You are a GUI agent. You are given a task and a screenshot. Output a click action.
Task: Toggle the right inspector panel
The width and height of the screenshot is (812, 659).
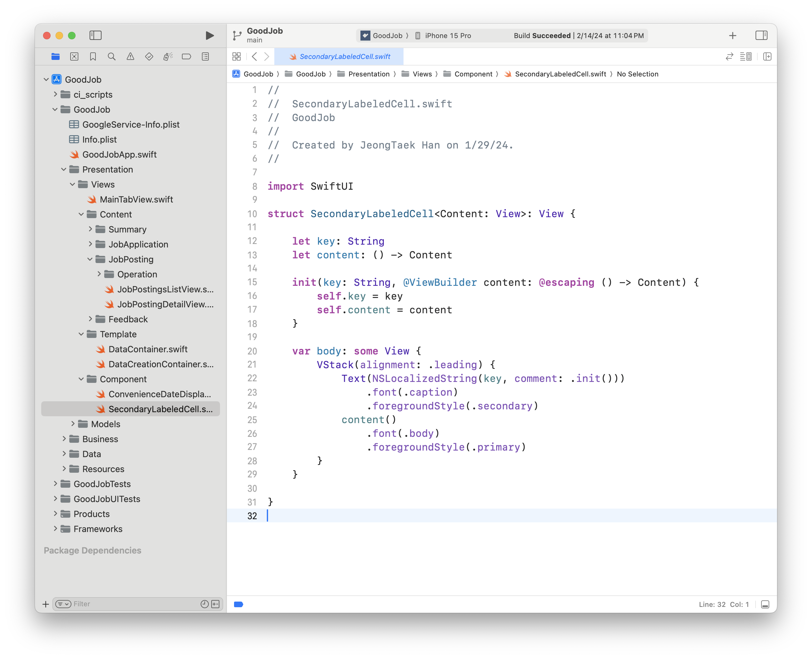pyautogui.click(x=761, y=35)
